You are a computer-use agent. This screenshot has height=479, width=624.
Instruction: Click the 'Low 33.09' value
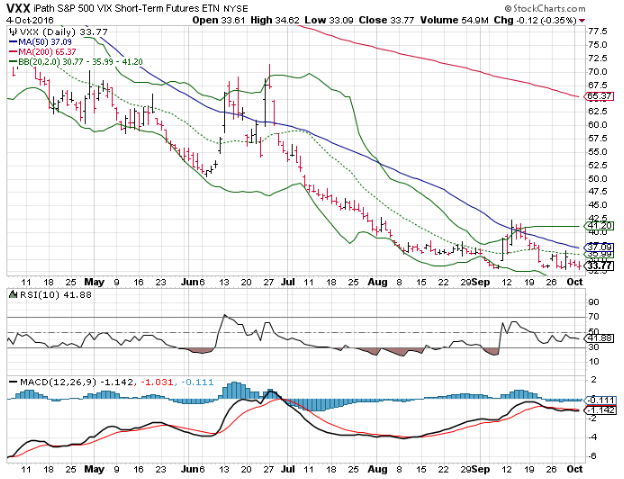(x=329, y=20)
